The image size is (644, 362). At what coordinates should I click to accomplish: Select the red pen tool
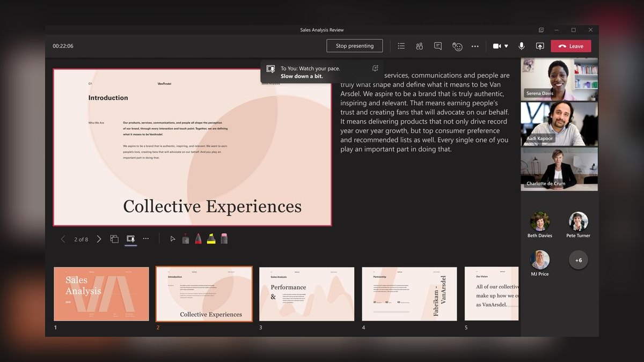click(199, 239)
